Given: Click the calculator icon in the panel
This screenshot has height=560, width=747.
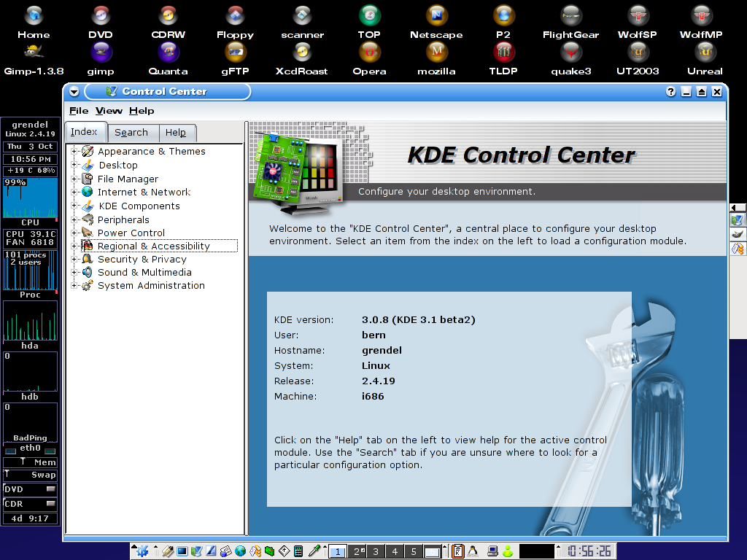Looking at the screenshot, I should tap(298, 551).
